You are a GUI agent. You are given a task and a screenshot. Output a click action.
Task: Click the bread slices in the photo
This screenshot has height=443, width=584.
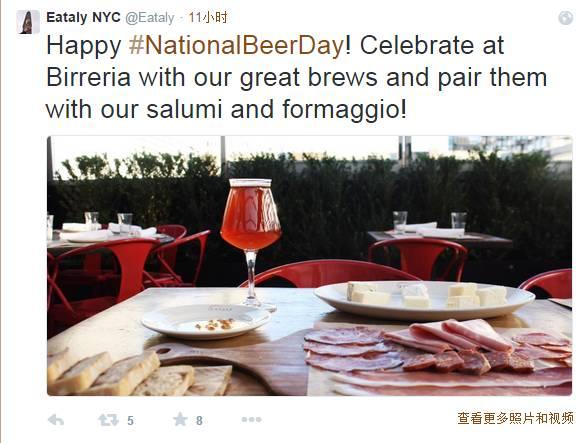(140, 374)
